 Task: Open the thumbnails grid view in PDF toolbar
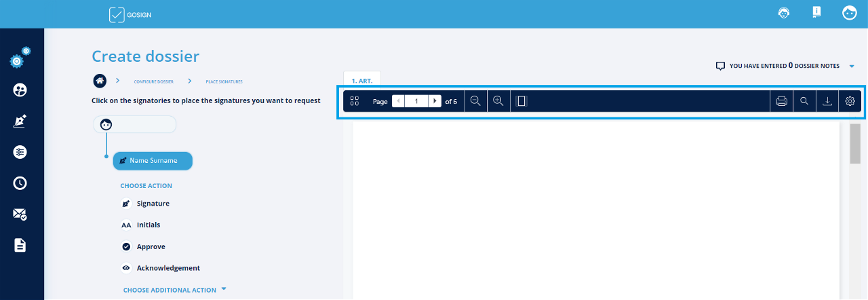tap(354, 101)
